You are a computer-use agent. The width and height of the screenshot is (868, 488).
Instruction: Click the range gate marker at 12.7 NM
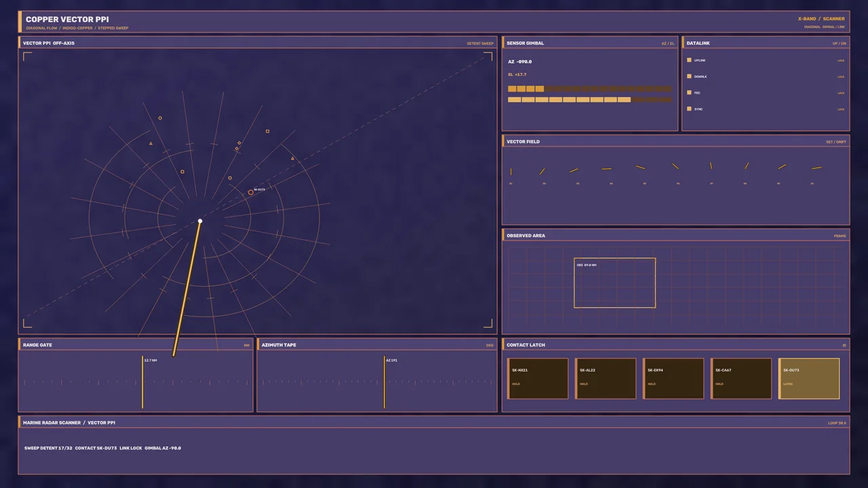pyautogui.click(x=142, y=382)
